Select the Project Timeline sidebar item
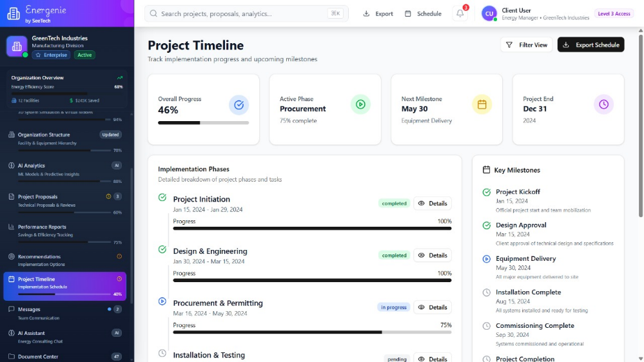This screenshot has width=644, height=362. pos(65,286)
